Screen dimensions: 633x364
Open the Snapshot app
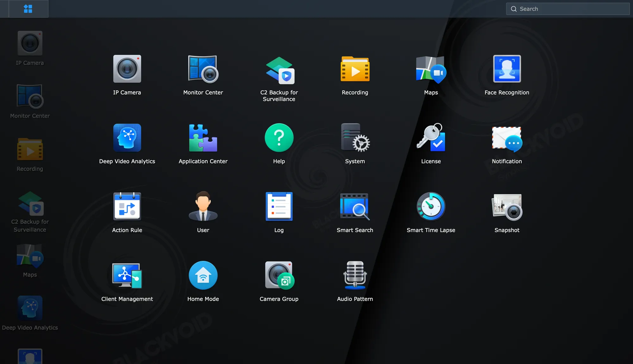point(507,207)
